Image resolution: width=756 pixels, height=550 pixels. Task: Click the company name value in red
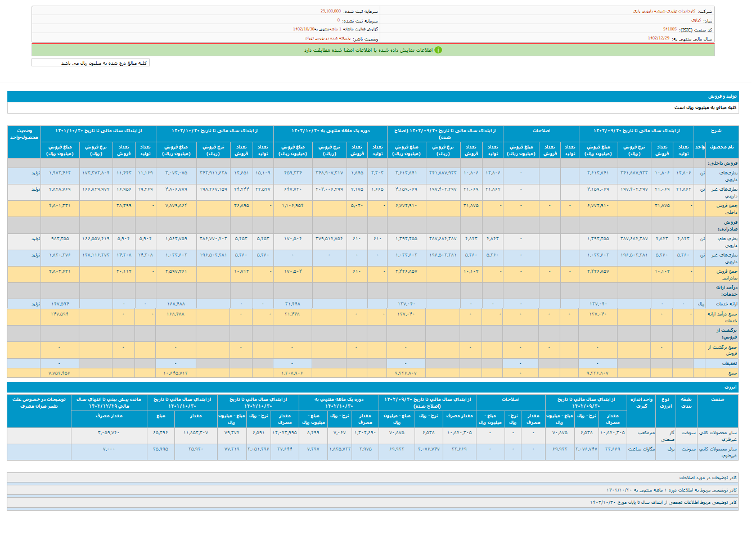(664, 11)
